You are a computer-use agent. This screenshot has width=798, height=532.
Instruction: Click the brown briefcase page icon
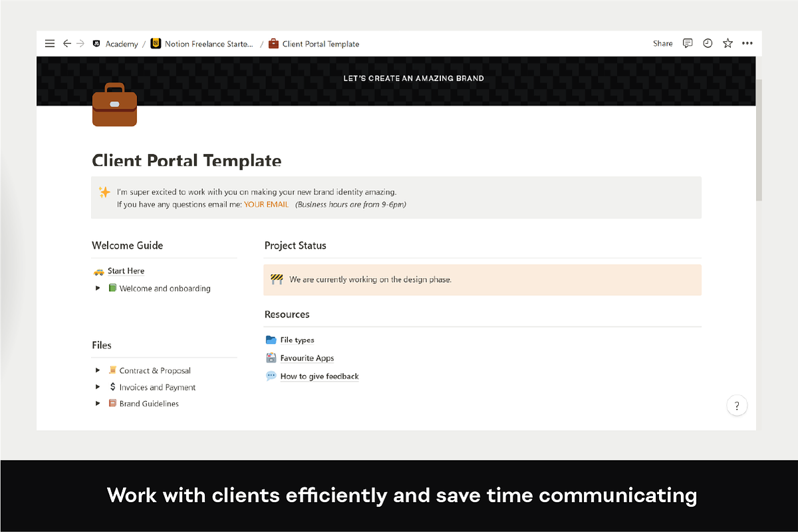[114, 105]
